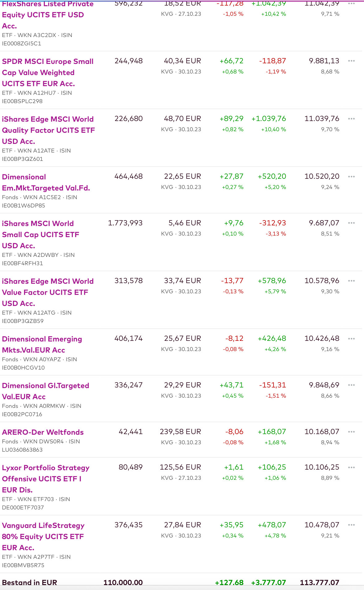Screen dimensions: 364x590
Task: Open ellipsis menu for Dimensional Emerging Mkts.Val.
Action: pyautogui.click(x=351, y=339)
